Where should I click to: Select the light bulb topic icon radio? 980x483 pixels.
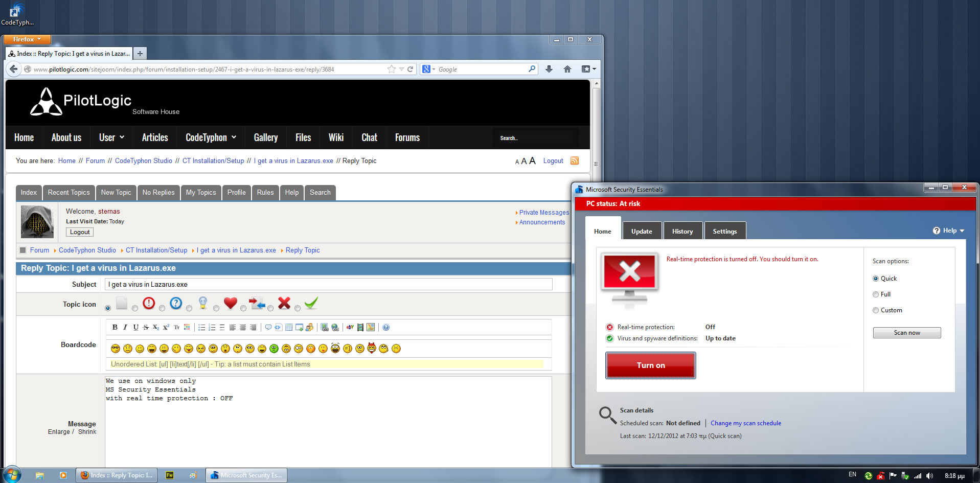pyautogui.click(x=189, y=308)
